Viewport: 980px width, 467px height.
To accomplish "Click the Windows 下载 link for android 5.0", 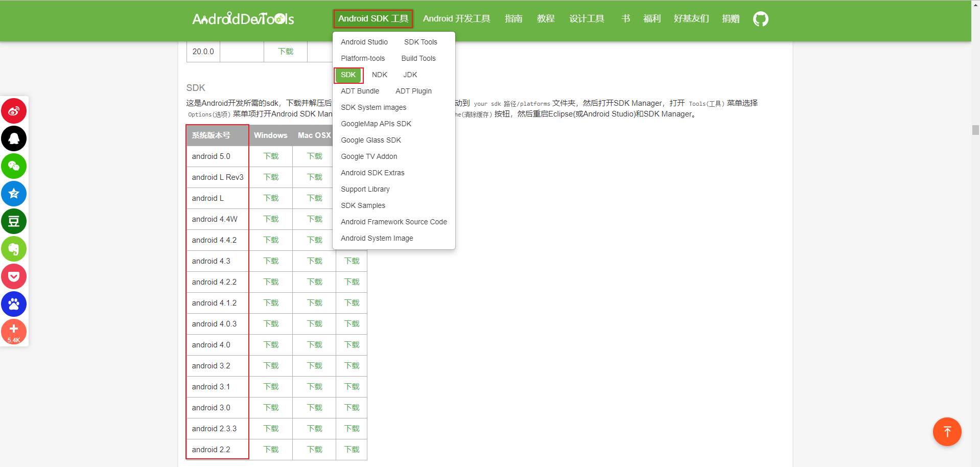I will pos(271,156).
